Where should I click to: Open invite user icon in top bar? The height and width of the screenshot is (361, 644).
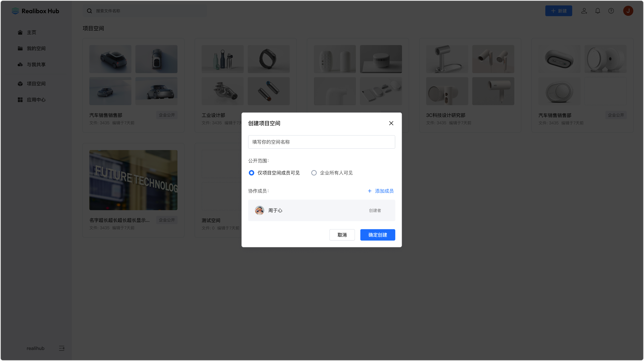tap(584, 11)
